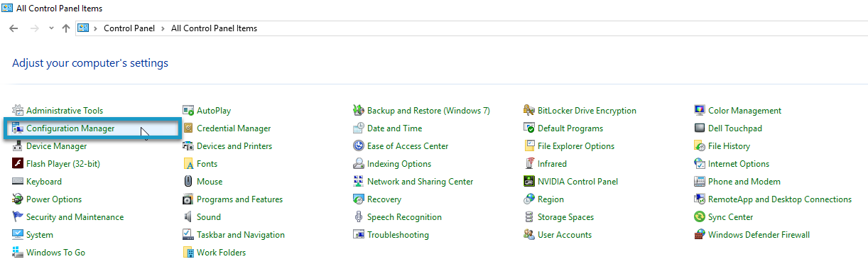Select the Color Management icon
Image resolution: width=868 pixels, height=264 pixels.
click(700, 111)
